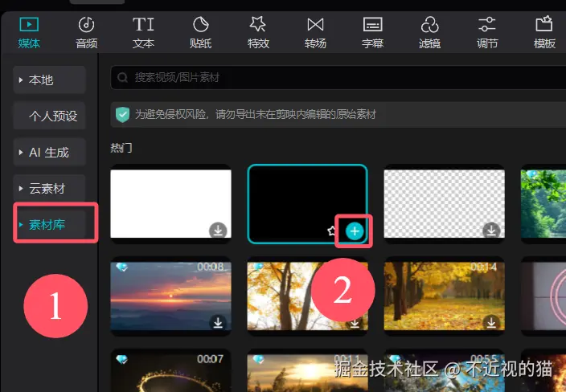Screen dimensions: 566x392
Task: Download the transparent checkerboard clip
Action: click(491, 231)
